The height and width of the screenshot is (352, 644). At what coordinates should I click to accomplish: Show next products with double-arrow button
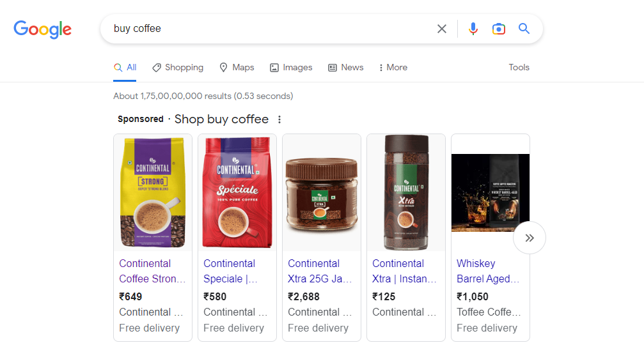click(530, 238)
